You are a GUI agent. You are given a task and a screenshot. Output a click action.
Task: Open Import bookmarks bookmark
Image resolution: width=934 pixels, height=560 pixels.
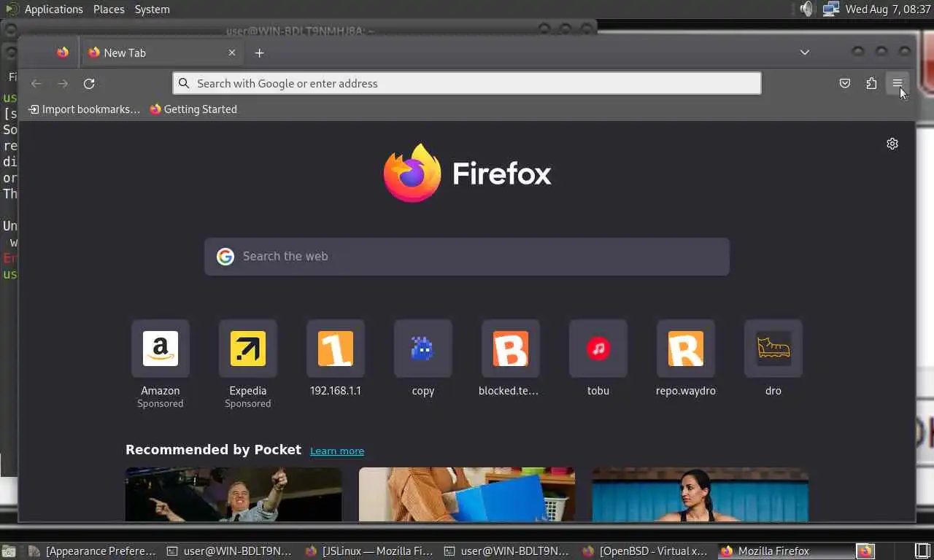pyautogui.click(x=84, y=109)
